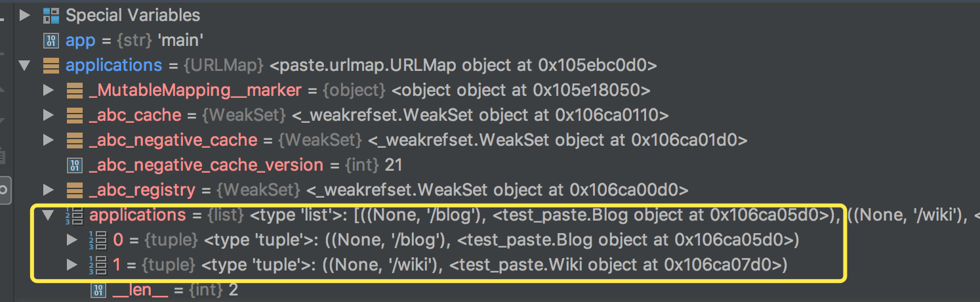Click the app string variable icon

51,40
